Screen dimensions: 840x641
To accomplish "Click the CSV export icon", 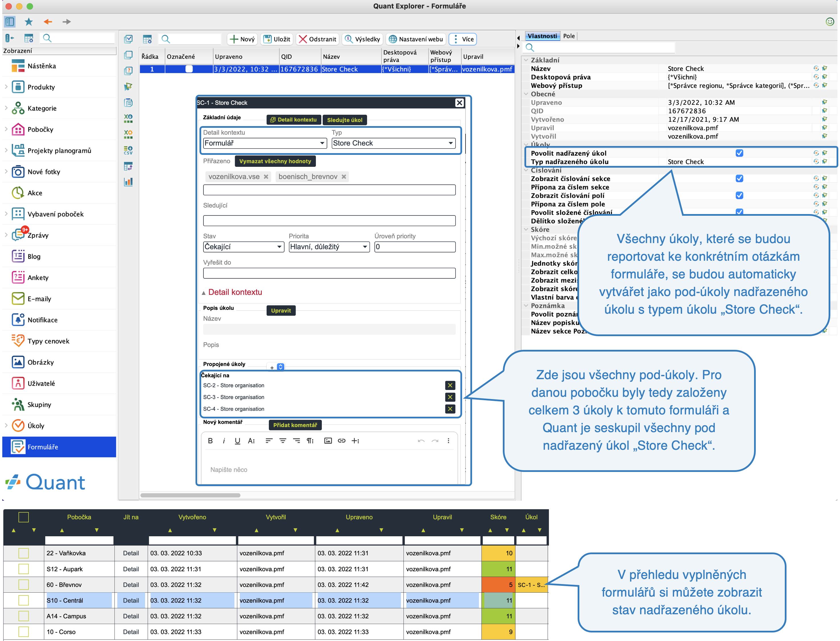I will (128, 150).
